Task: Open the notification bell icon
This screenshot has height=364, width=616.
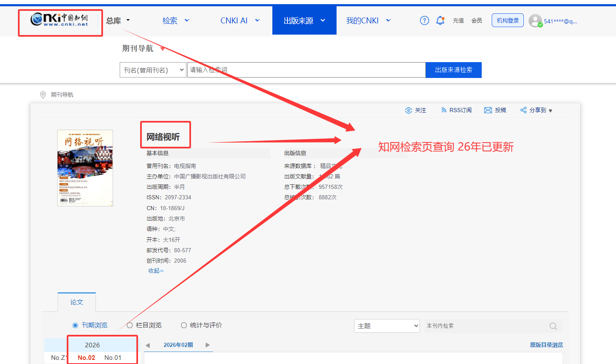Action: (x=440, y=20)
